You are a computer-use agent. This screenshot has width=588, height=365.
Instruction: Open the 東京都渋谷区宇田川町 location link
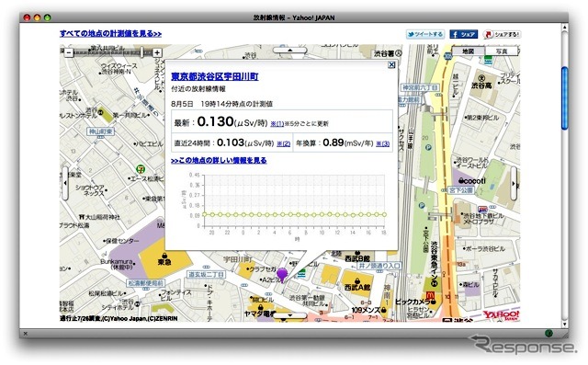(214, 76)
